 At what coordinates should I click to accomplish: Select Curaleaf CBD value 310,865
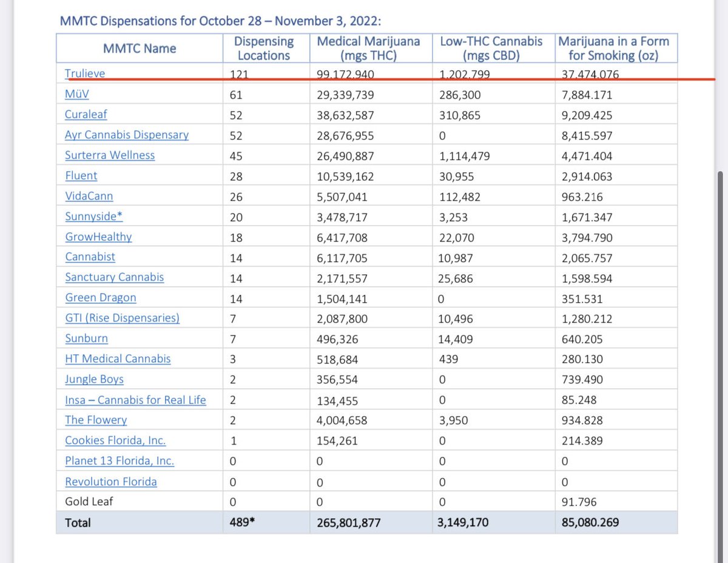pyautogui.click(x=461, y=115)
